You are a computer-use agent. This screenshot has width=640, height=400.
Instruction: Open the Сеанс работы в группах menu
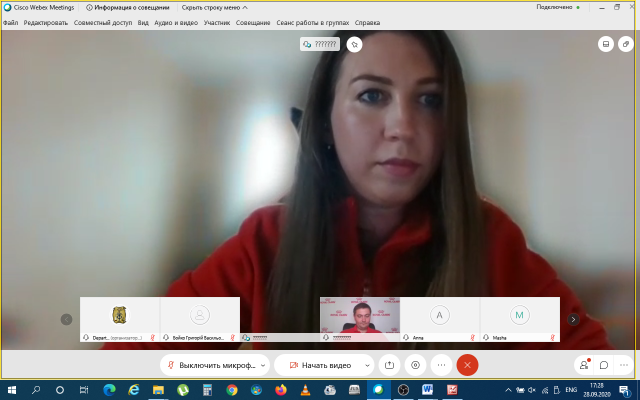point(313,23)
